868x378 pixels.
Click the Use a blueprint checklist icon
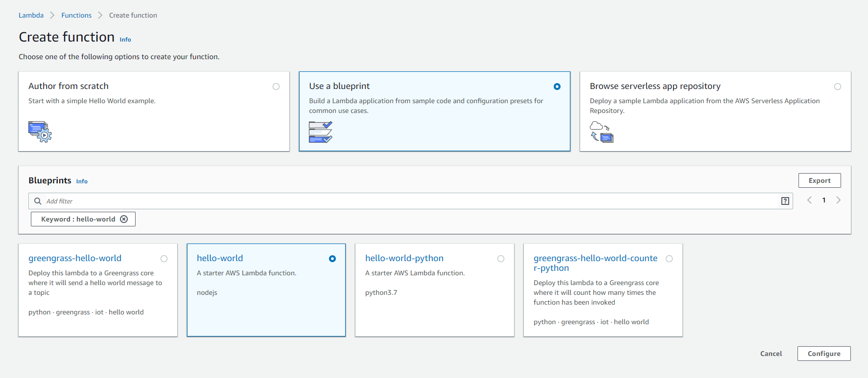pyautogui.click(x=321, y=132)
